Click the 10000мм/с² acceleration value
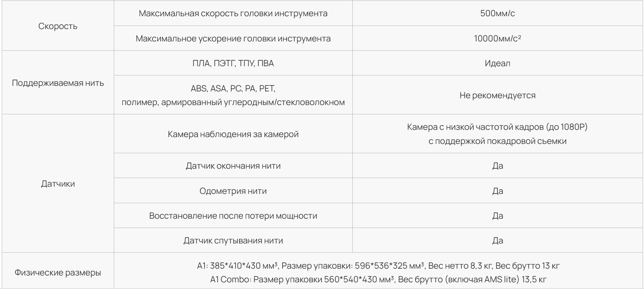 (497, 38)
